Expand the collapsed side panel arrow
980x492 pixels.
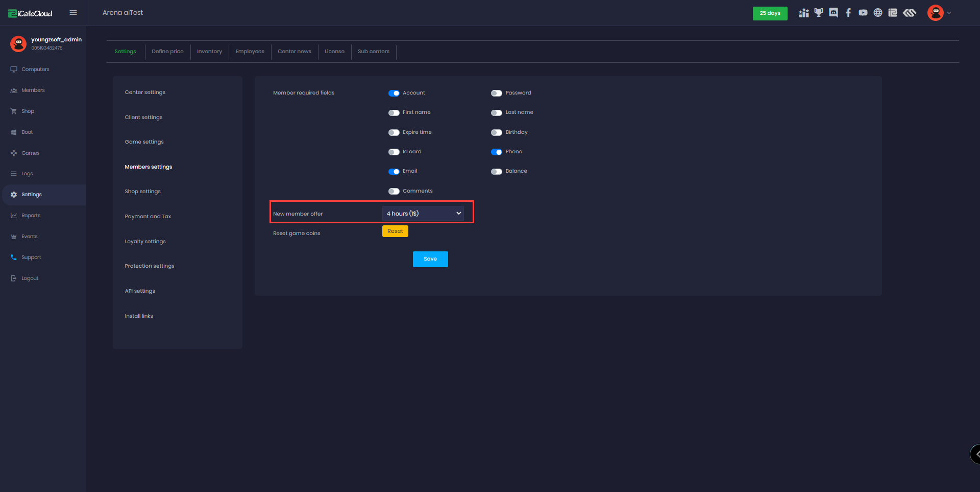pos(976,454)
